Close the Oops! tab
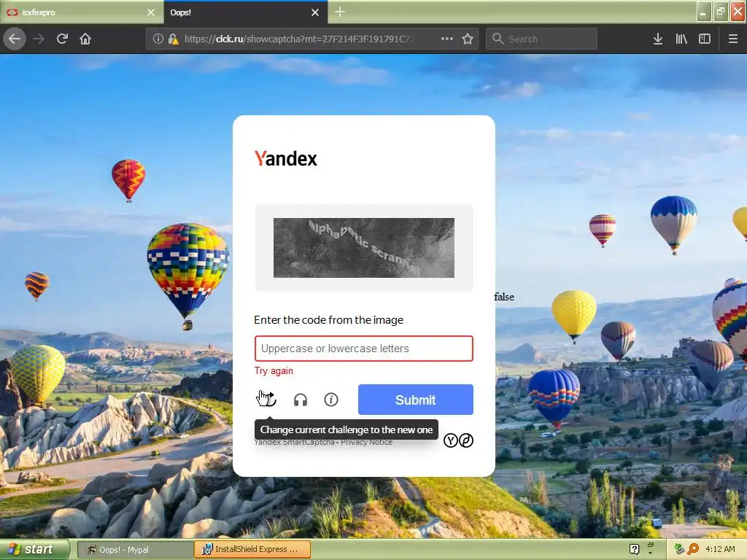The width and height of the screenshot is (747, 560). coord(315,12)
